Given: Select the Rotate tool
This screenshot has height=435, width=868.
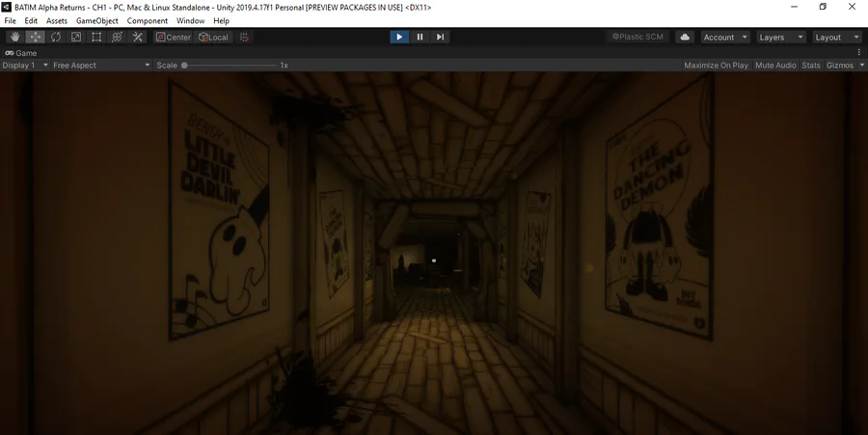Looking at the screenshot, I should [x=56, y=37].
